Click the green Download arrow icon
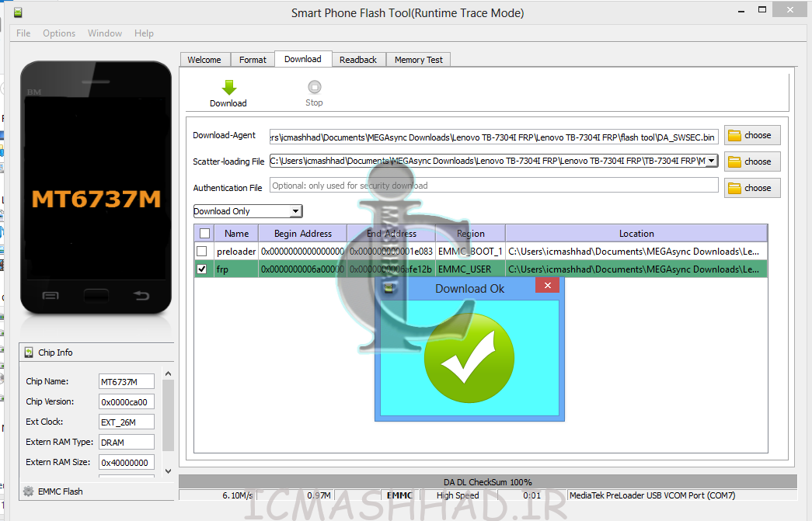The image size is (812, 521). pos(229,87)
